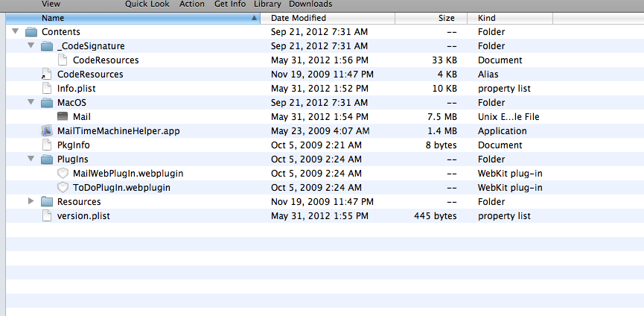Click May 23, 2009 4:07 AM date
644x316 pixels.
(320, 131)
